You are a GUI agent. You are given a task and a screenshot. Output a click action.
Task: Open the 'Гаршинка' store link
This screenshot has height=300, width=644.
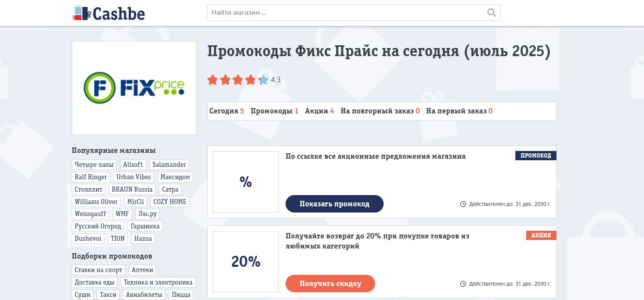click(x=145, y=226)
